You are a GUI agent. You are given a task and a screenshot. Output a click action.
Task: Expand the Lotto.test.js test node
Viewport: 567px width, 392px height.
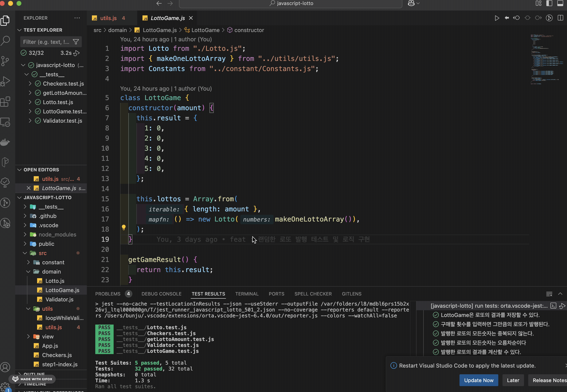[30, 102]
